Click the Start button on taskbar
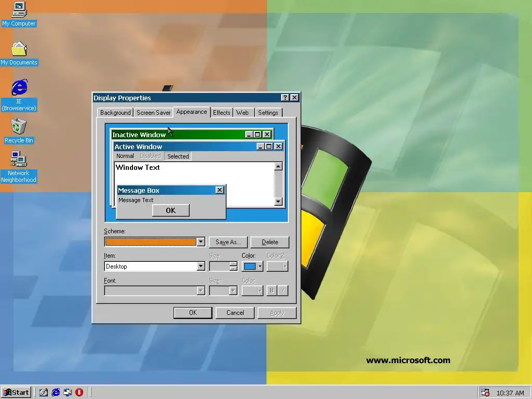 pos(16,393)
